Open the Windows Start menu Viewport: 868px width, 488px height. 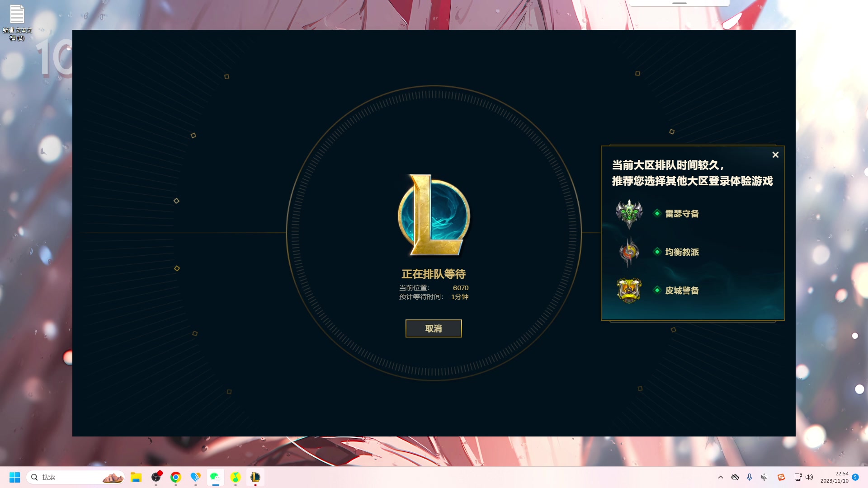tap(15, 477)
